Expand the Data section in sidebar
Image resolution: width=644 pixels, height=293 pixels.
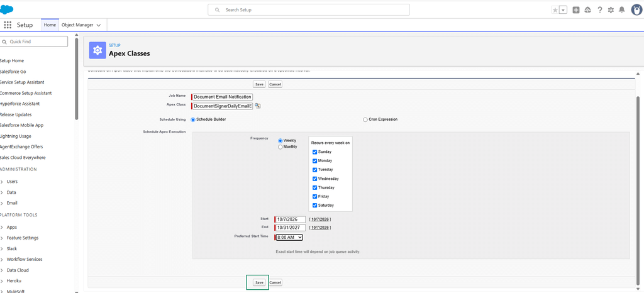coord(2,192)
